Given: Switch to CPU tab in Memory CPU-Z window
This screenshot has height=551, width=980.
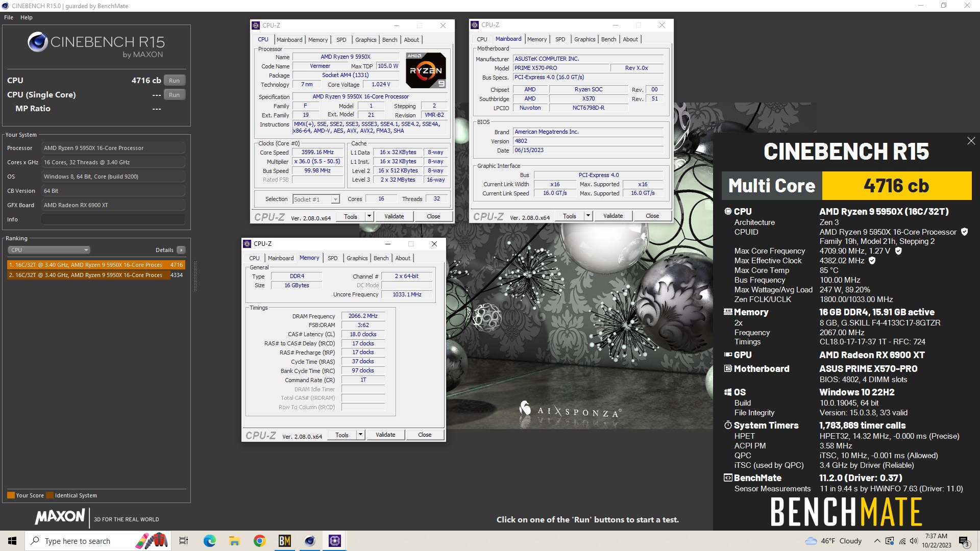Looking at the screenshot, I should tap(254, 258).
